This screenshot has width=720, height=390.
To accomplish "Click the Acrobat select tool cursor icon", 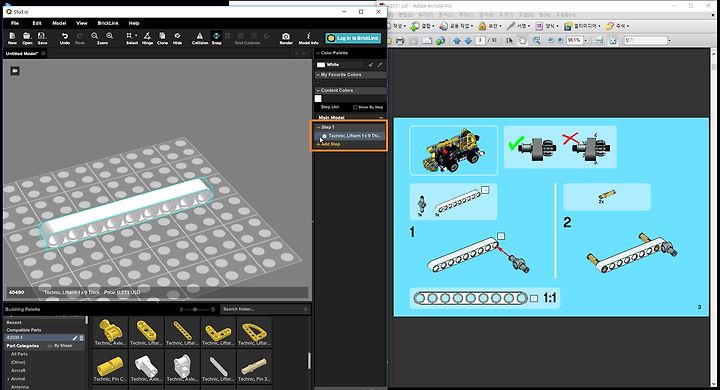I will tap(509, 40).
